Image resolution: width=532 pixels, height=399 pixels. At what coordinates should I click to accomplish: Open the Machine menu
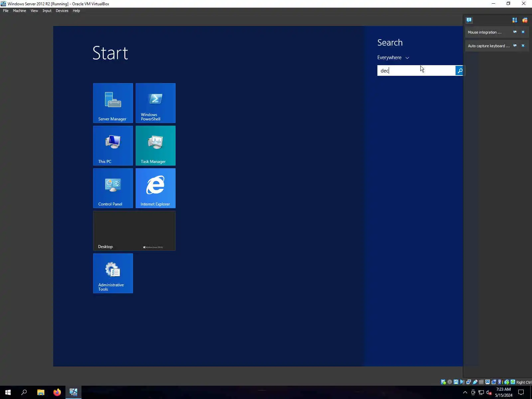coord(19,11)
